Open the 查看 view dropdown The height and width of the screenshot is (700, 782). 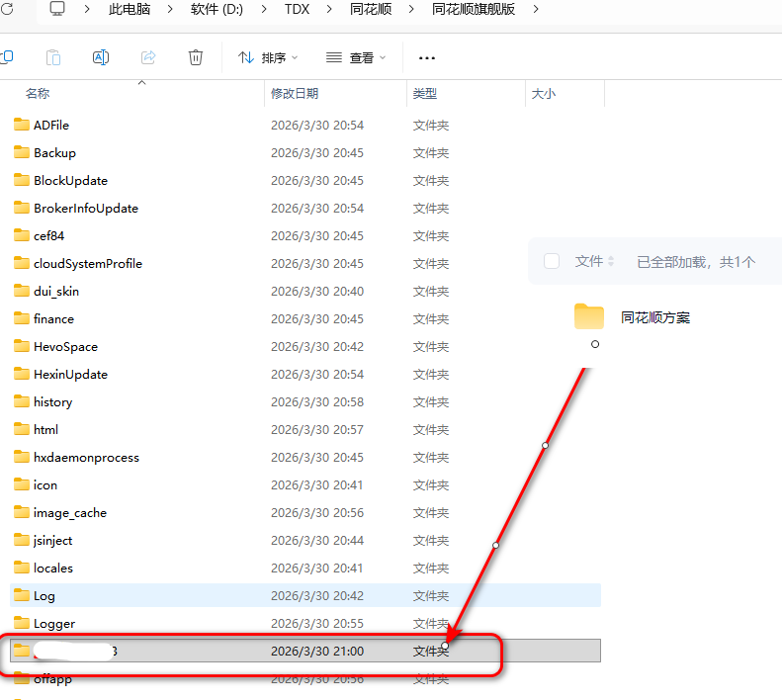coord(356,58)
